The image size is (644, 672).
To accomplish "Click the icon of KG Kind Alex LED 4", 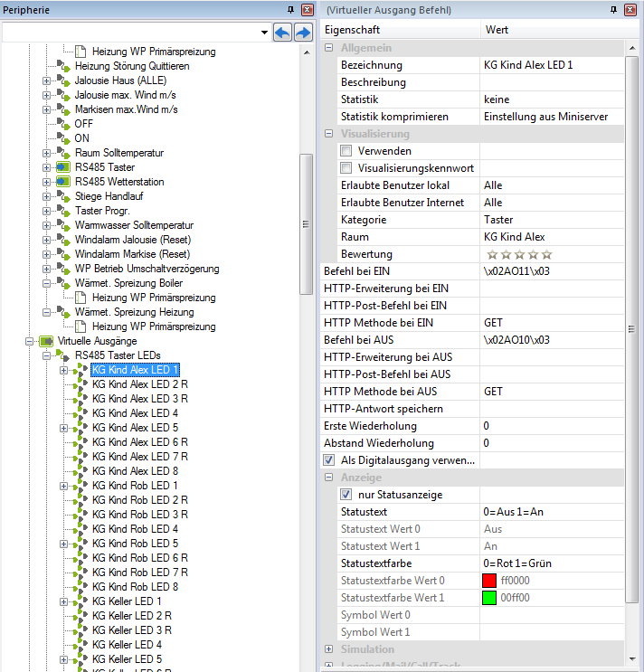I will [x=80, y=413].
